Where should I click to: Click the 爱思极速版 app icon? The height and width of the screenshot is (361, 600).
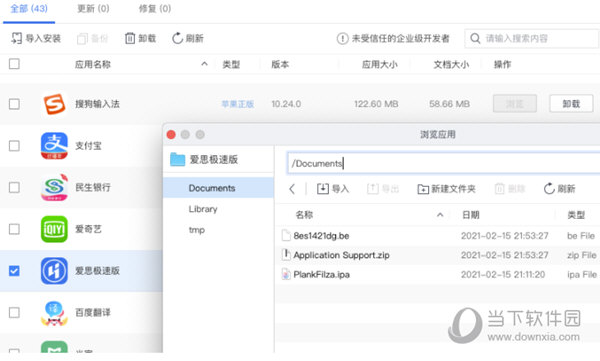point(54,271)
